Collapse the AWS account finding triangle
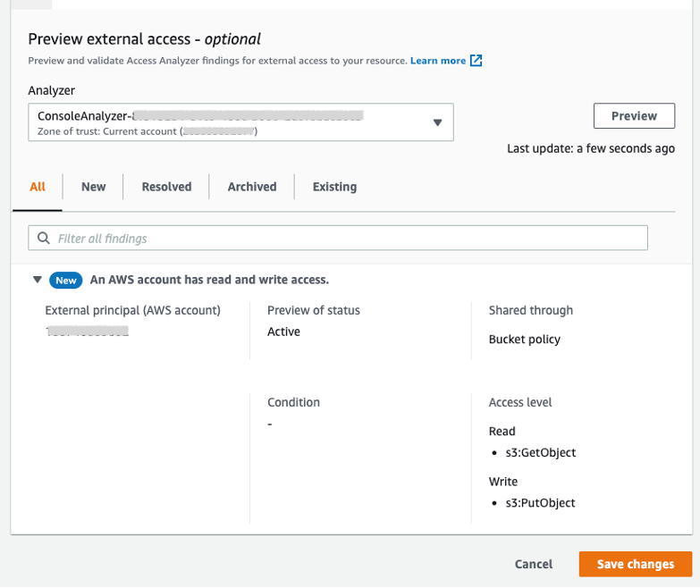Image resolution: width=700 pixels, height=588 pixels. tap(38, 280)
